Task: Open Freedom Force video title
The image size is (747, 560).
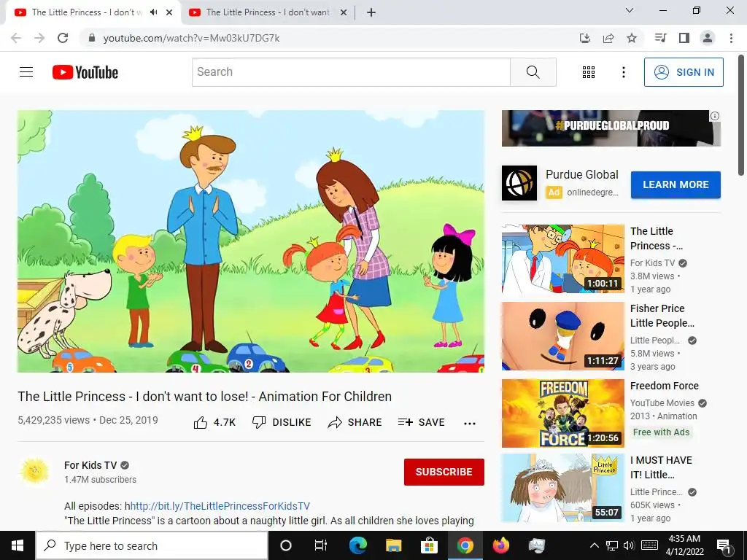Action: [x=664, y=386]
